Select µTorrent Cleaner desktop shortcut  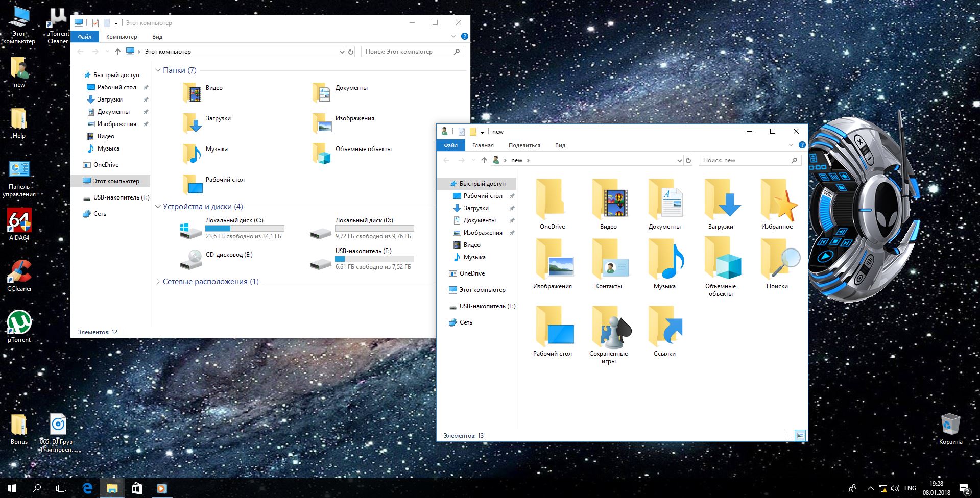58,27
